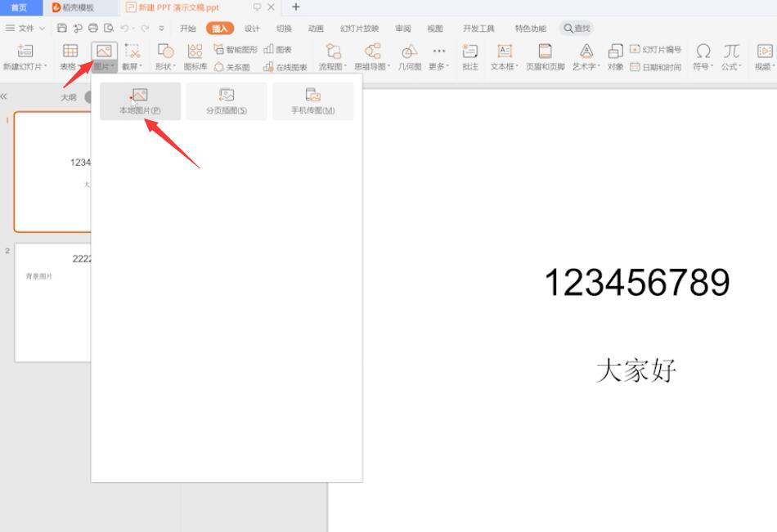The image size is (777, 532).
Task: Click the 123456789 title text on slide
Action: [x=637, y=283]
